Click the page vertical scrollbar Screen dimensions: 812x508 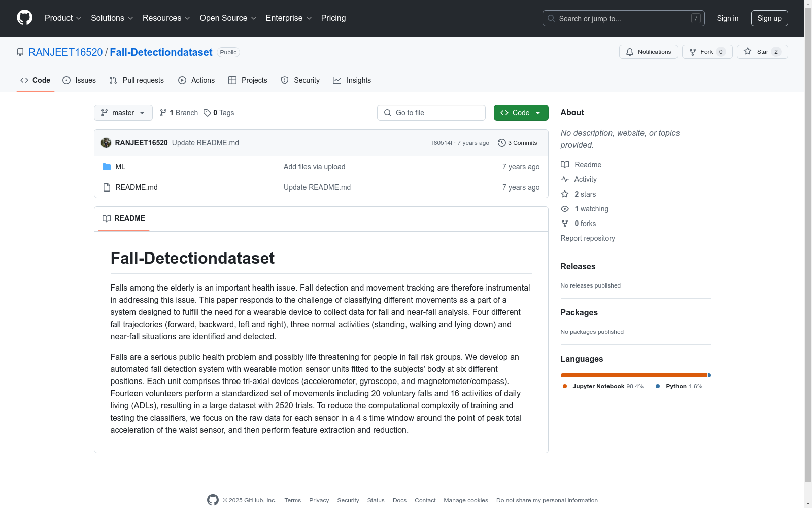coord(808,244)
